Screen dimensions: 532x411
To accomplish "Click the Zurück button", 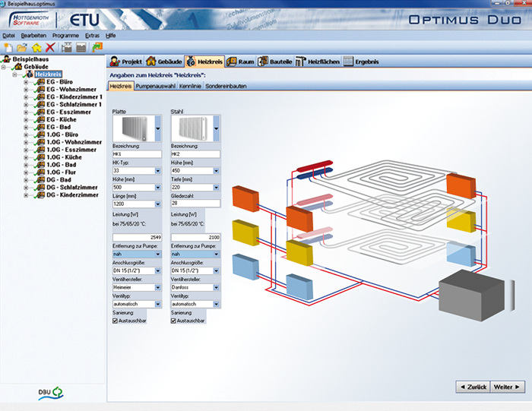I will pyautogui.click(x=473, y=387).
